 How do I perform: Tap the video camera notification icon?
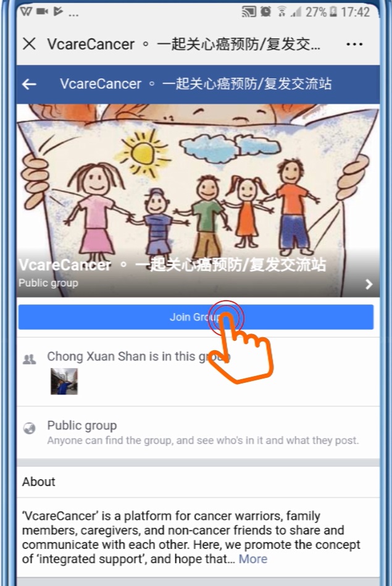click(x=42, y=12)
